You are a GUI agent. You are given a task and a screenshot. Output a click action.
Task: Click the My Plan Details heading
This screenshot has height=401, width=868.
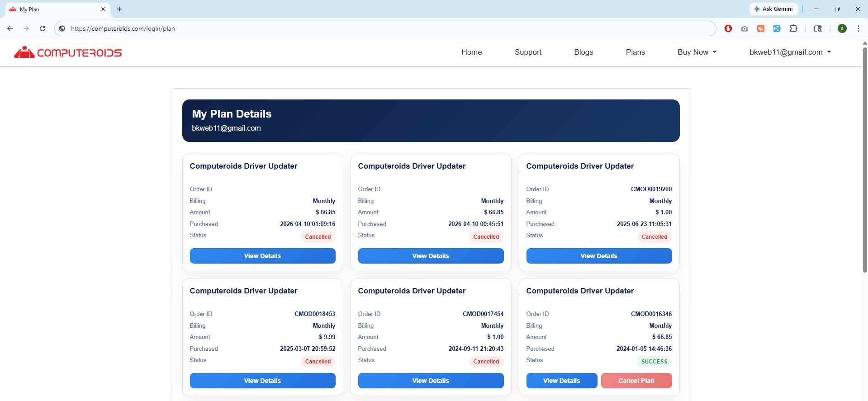[x=232, y=114]
